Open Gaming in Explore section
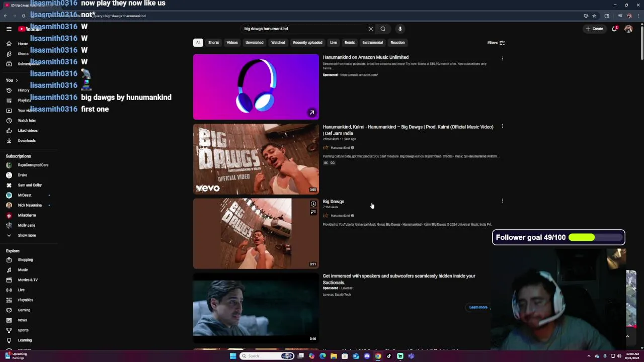 (x=18, y=310)
